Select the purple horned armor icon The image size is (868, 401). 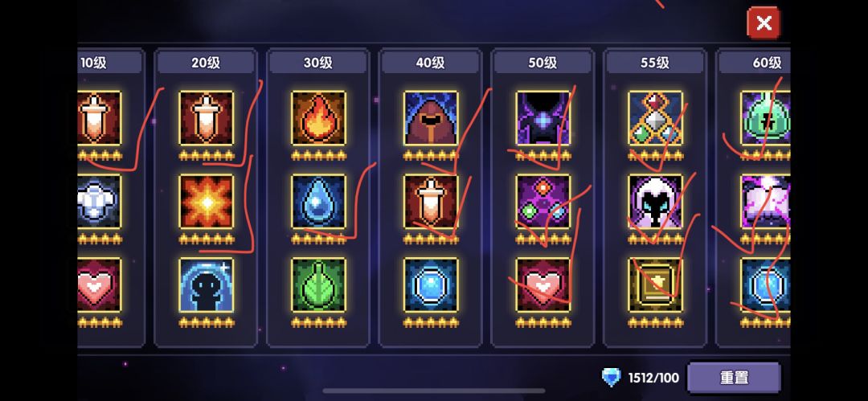[543, 118]
